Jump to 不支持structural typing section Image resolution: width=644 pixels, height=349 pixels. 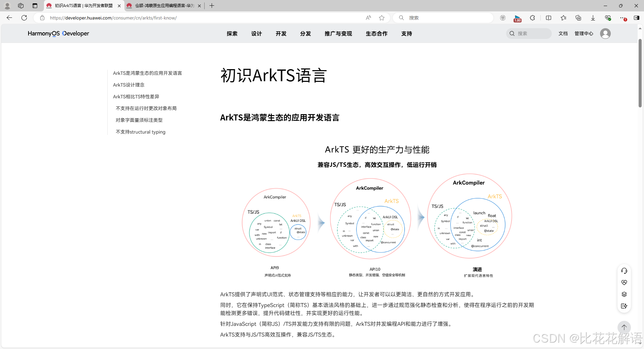[x=141, y=132]
